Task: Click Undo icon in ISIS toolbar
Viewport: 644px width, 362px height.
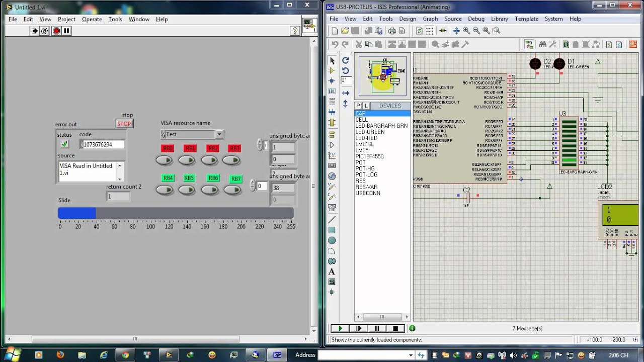Action: click(x=335, y=44)
